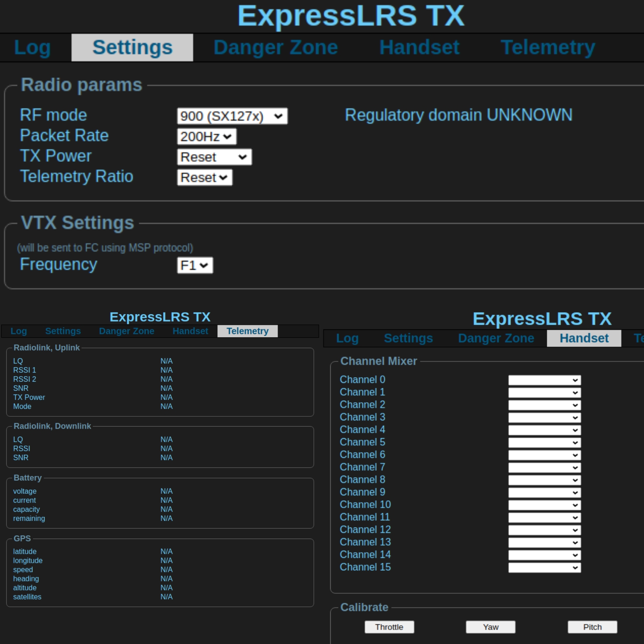Open Handset tab in Telemetry panel
644x644 pixels.
tap(190, 331)
